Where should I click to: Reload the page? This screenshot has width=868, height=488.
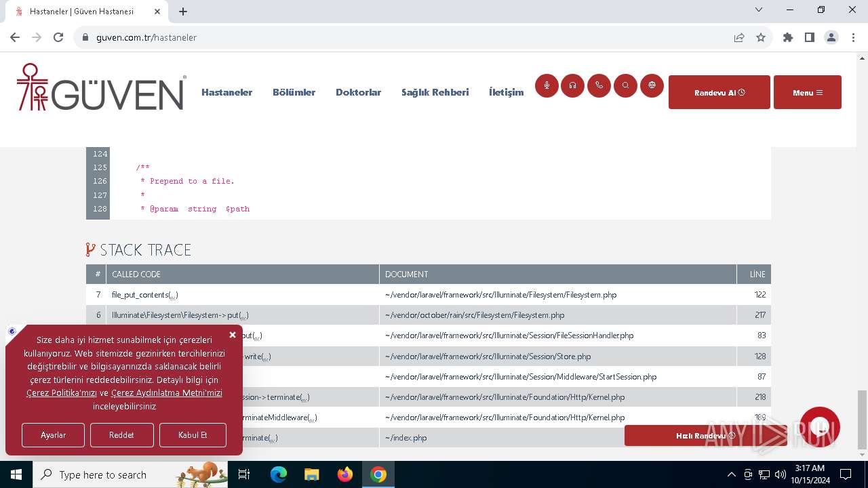click(x=58, y=37)
